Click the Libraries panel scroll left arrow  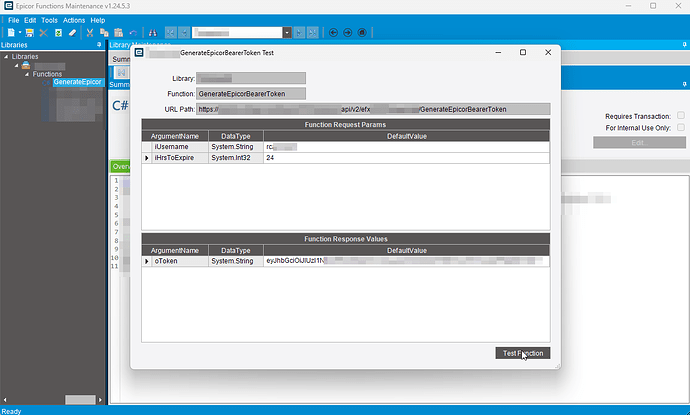point(5,400)
